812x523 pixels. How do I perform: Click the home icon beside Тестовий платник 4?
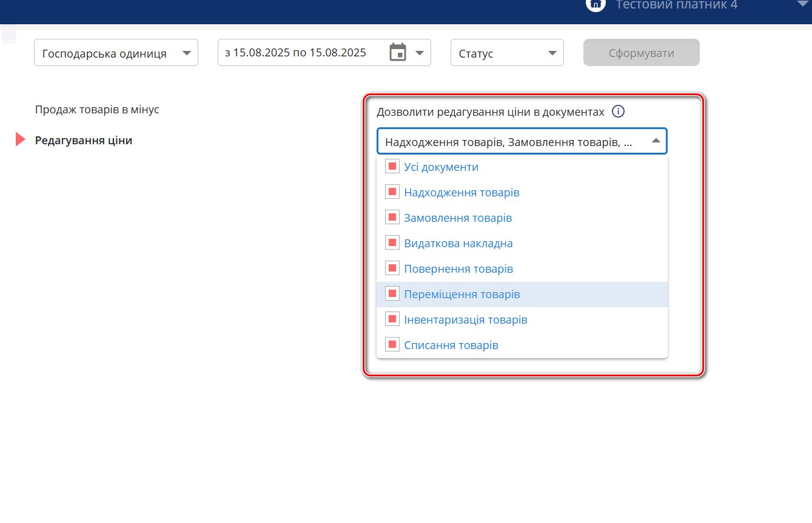tap(596, 5)
